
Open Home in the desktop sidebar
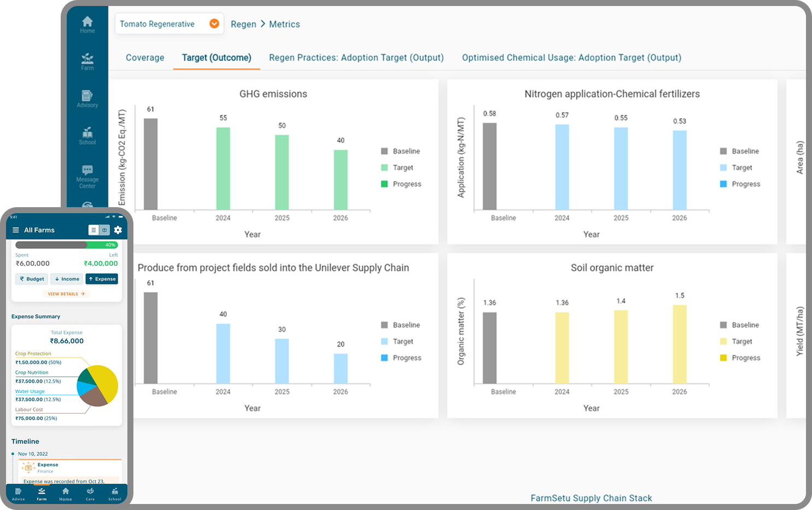point(87,25)
